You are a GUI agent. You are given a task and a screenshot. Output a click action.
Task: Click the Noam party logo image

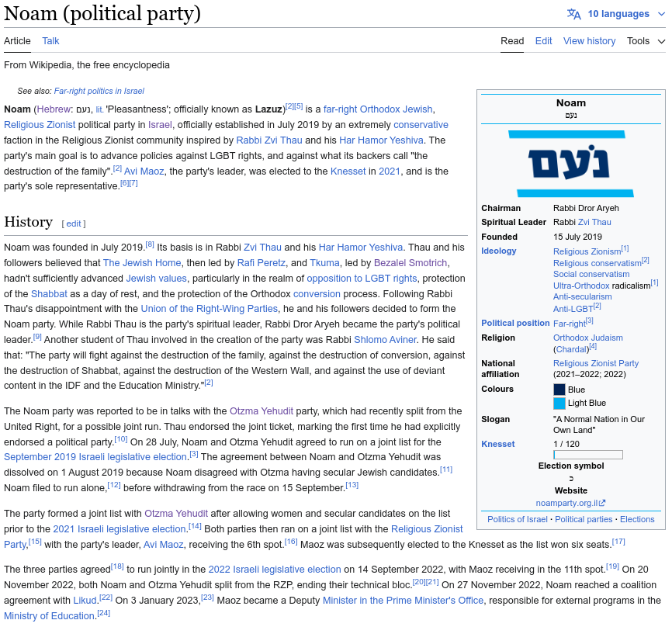pos(571,164)
